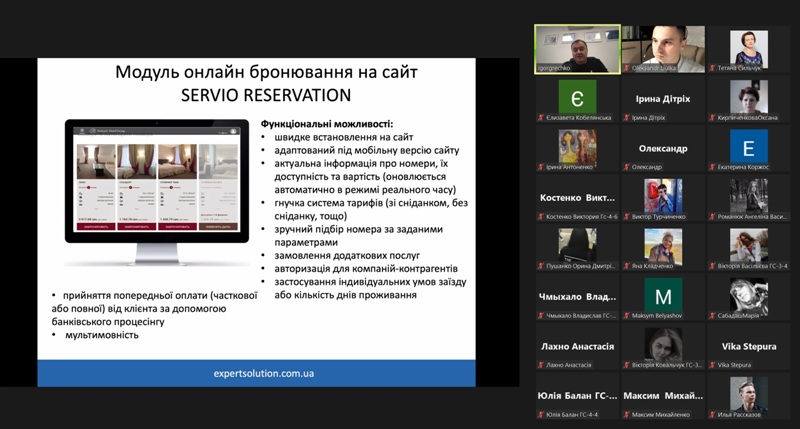The image size is (800, 429).
Task: Click muted mic icon beside Ірина Антоненко
Action: tap(540, 167)
